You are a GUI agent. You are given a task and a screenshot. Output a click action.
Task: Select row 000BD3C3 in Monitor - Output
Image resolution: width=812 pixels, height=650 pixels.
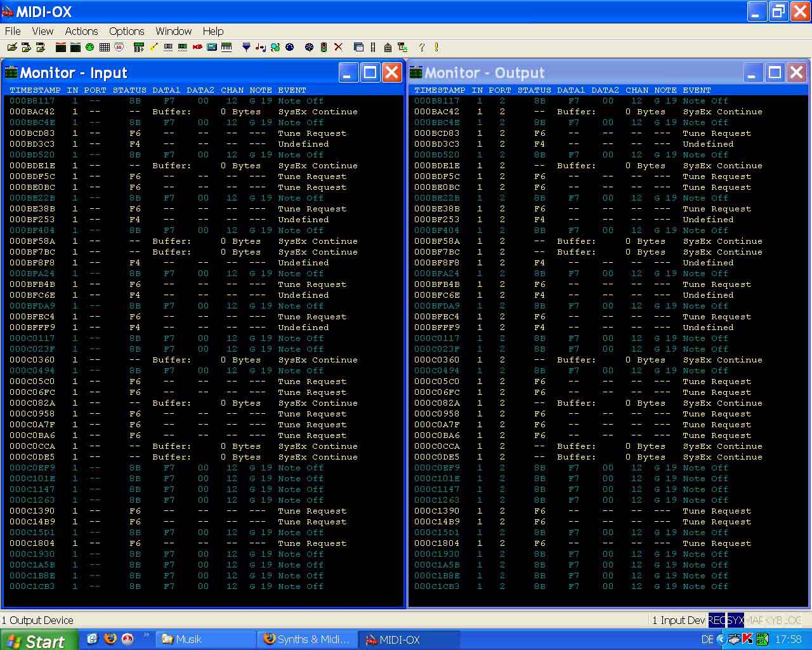[x=609, y=144]
